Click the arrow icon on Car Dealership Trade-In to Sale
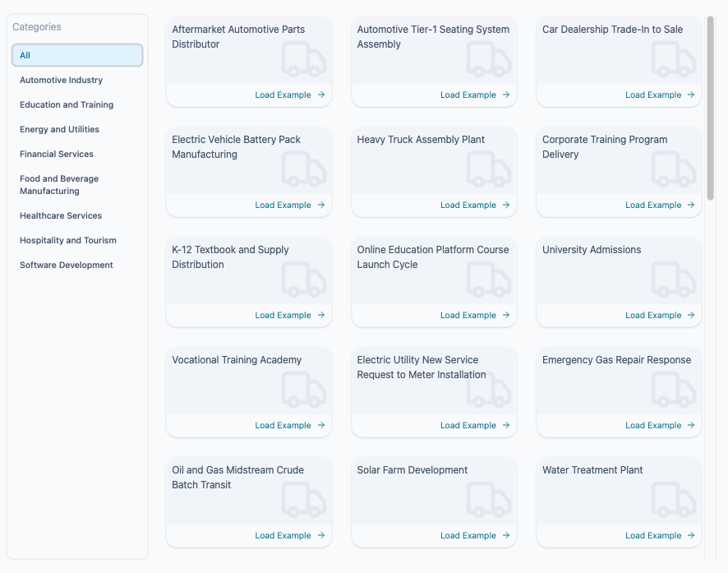Viewport: 728px width, 573px height. pyautogui.click(x=692, y=95)
